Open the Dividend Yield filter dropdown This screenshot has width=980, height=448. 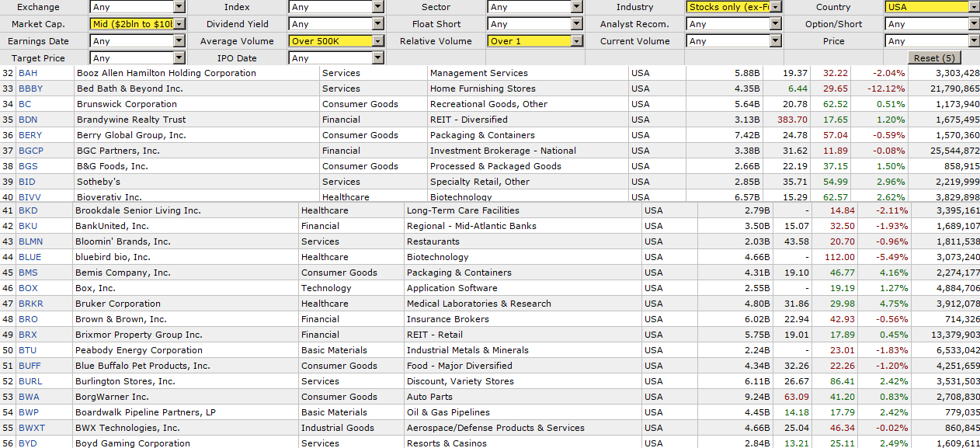point(336,24)
